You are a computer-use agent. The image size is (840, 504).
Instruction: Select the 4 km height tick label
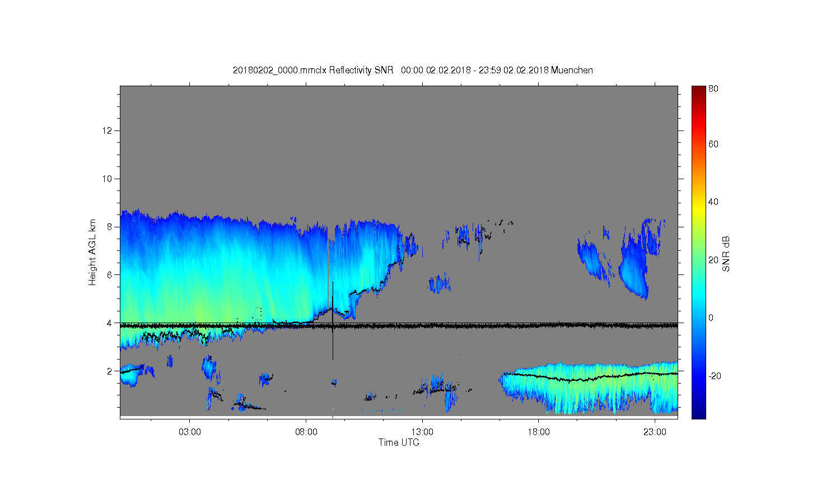tap(110, 323)
